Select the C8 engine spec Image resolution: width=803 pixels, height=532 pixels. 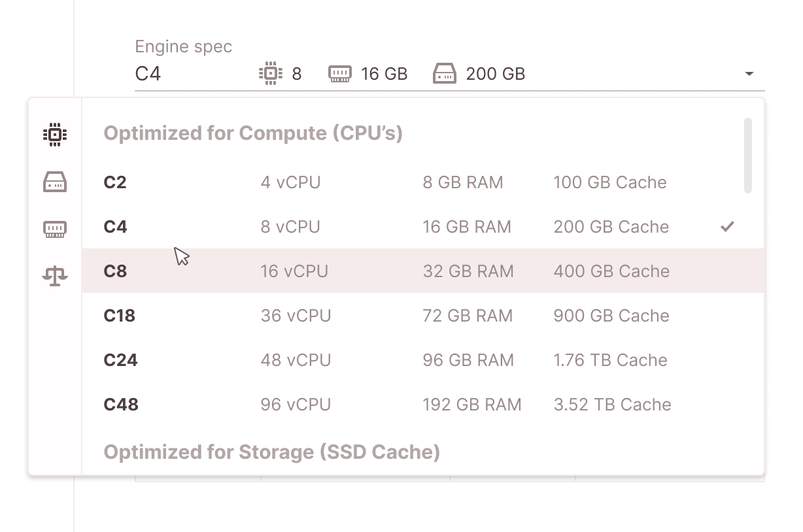pos(327,271)
